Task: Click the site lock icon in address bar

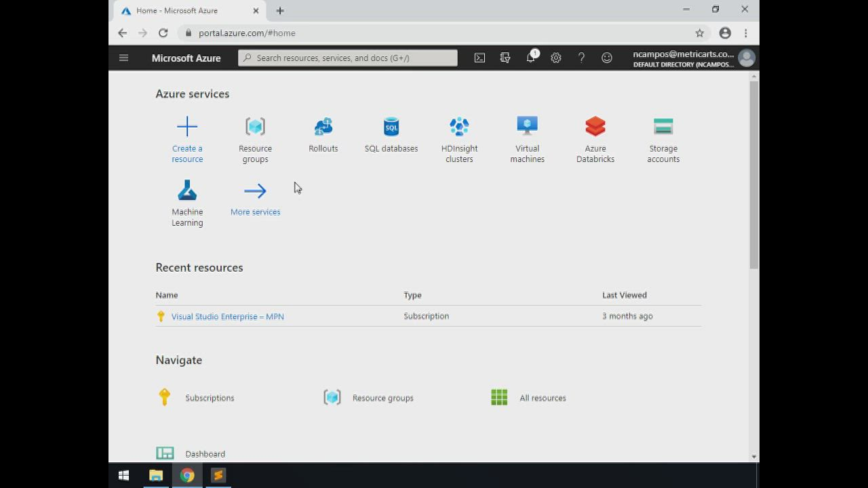Action: (189, 33)
